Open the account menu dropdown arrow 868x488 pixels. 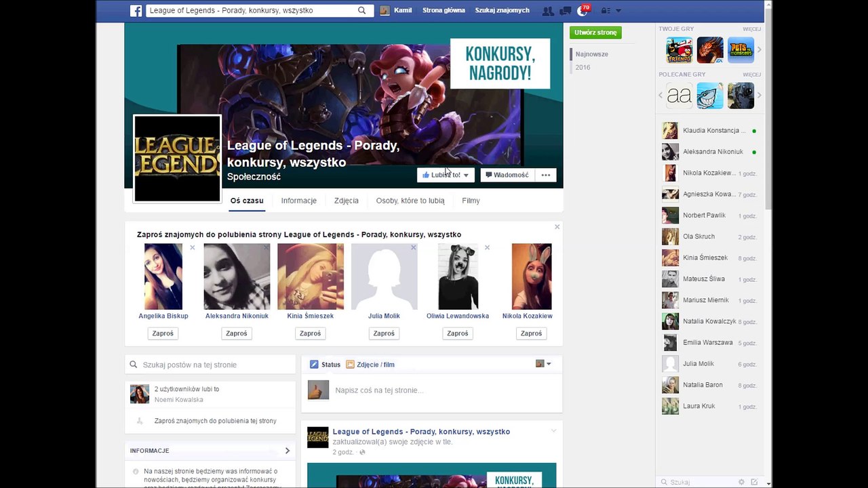click(618, 11)
